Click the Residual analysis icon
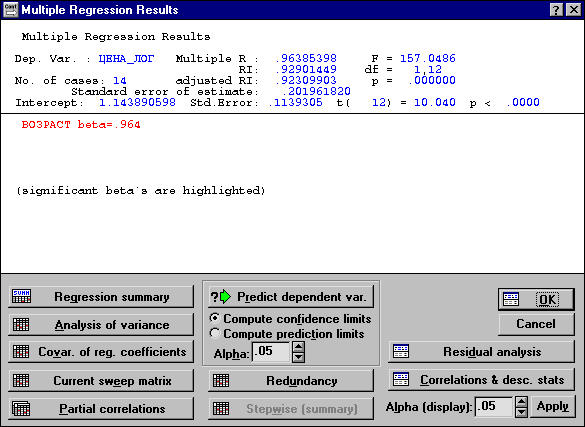The height and width of the screenshot is (427, 585). click(401, 351)
